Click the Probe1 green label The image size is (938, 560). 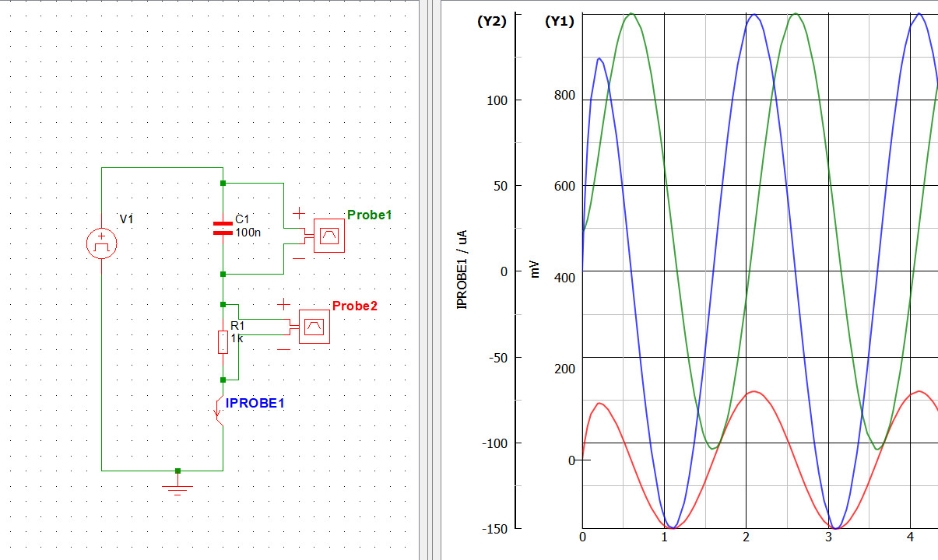pyautogui.click(x=370, y=215)
